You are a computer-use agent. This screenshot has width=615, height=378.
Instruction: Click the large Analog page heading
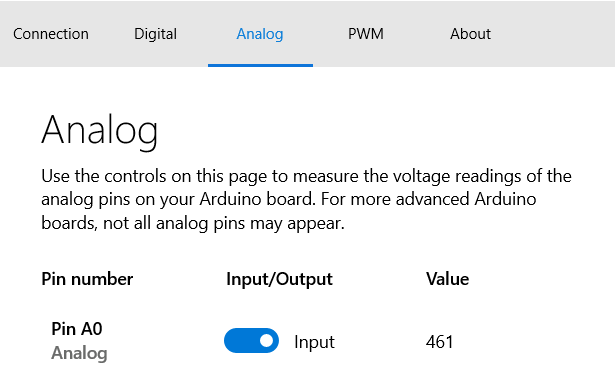[100, 131]
